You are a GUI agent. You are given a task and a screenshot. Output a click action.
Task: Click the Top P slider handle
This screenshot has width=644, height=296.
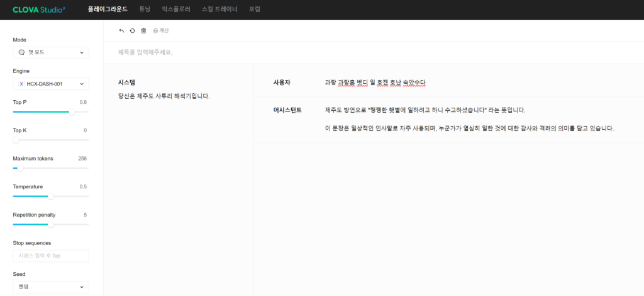tap(72, 111)
